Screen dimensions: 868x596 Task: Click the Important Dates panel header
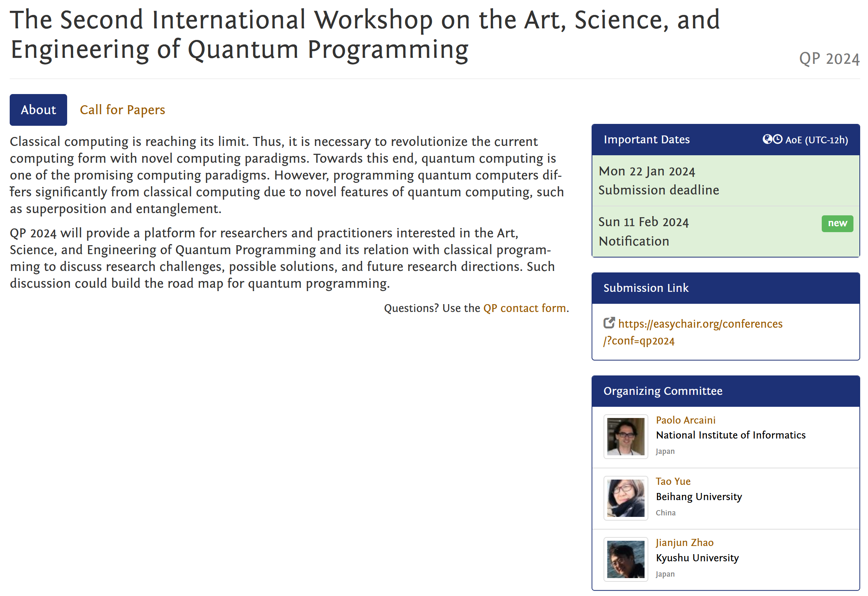click(726, 140)
